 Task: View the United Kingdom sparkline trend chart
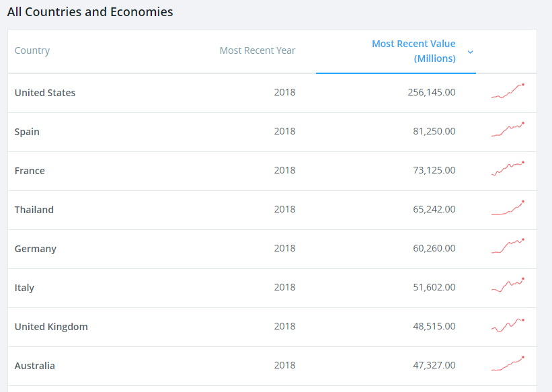508,325
